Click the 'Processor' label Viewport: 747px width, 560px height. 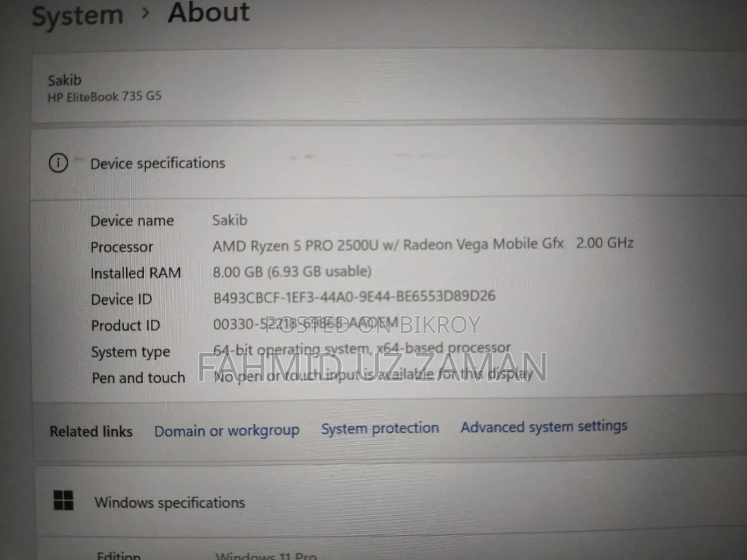coord(122,247)
